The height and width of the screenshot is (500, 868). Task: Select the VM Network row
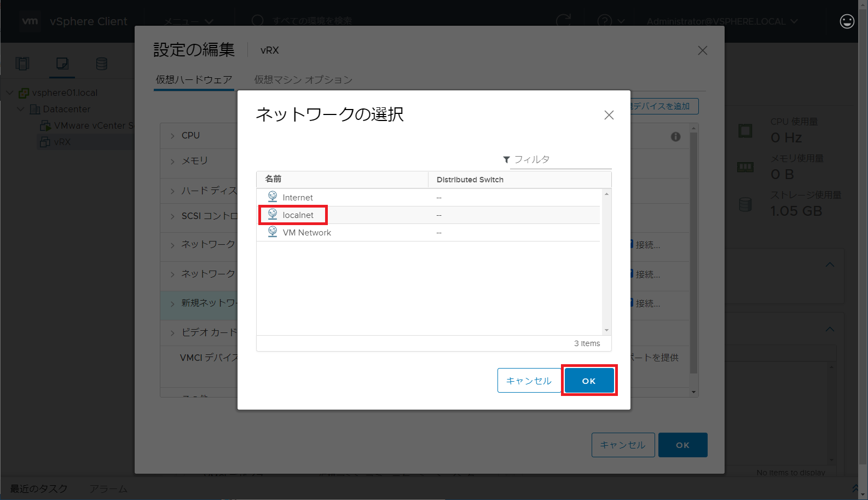point(429,233)
